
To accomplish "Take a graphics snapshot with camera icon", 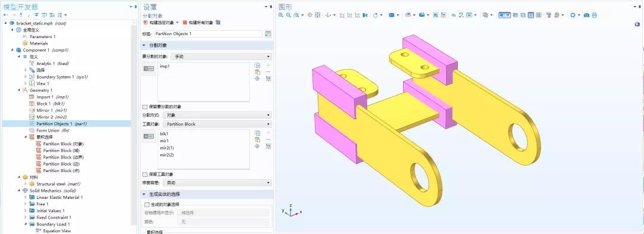I will [x=587, y=15].
